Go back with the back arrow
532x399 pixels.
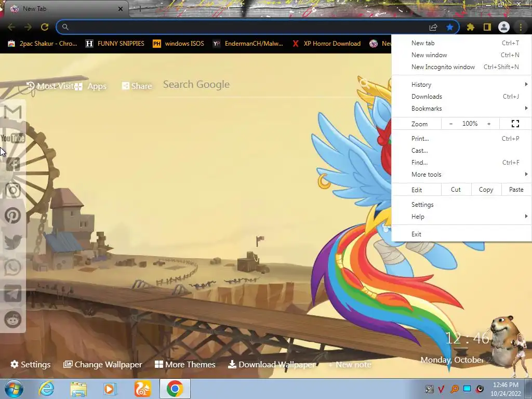click(11, 27)
